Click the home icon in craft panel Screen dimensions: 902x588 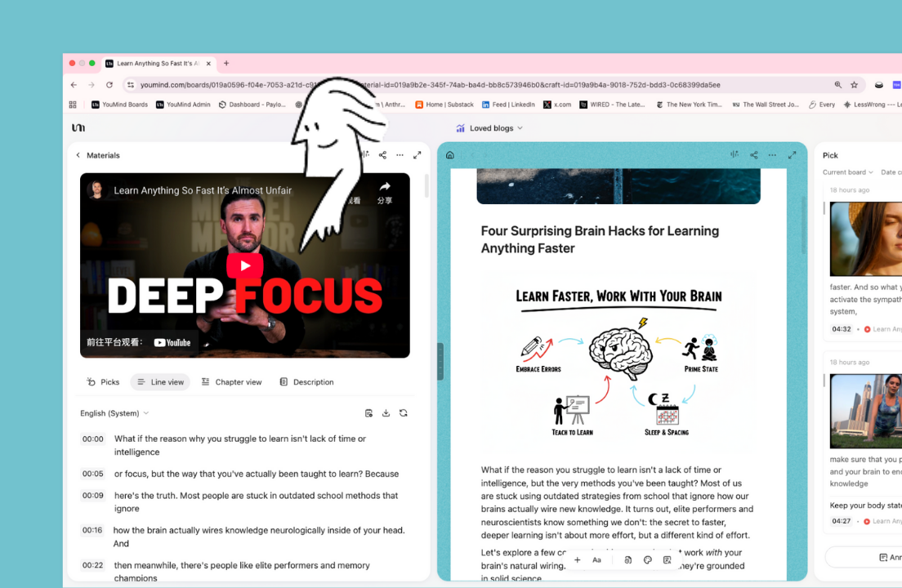(450, 155)
